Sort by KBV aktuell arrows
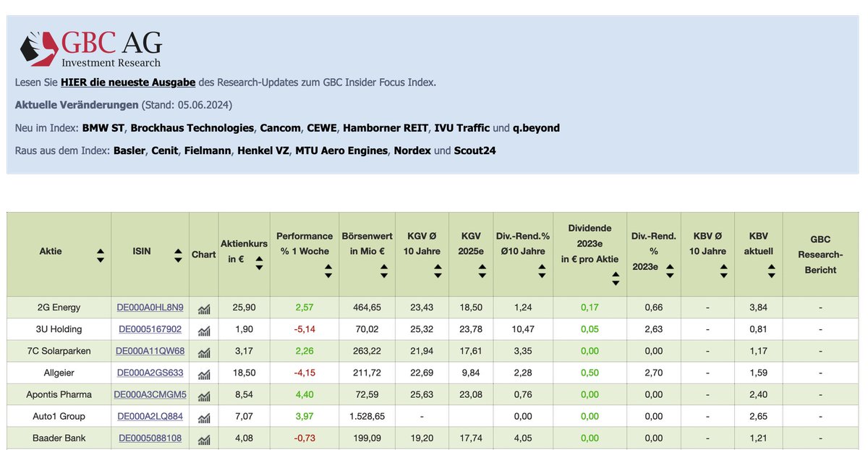The height and width of the screenshot is (450, 868). 772,270
